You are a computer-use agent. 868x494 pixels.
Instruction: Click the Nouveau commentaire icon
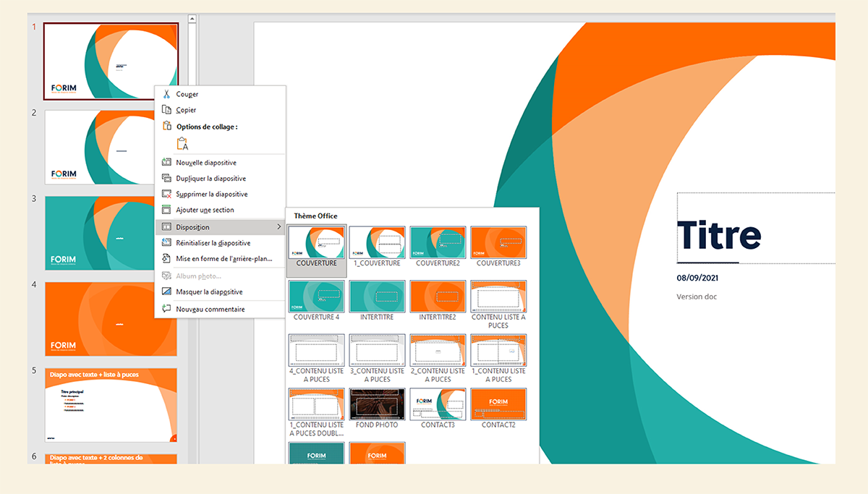(166, 309)
